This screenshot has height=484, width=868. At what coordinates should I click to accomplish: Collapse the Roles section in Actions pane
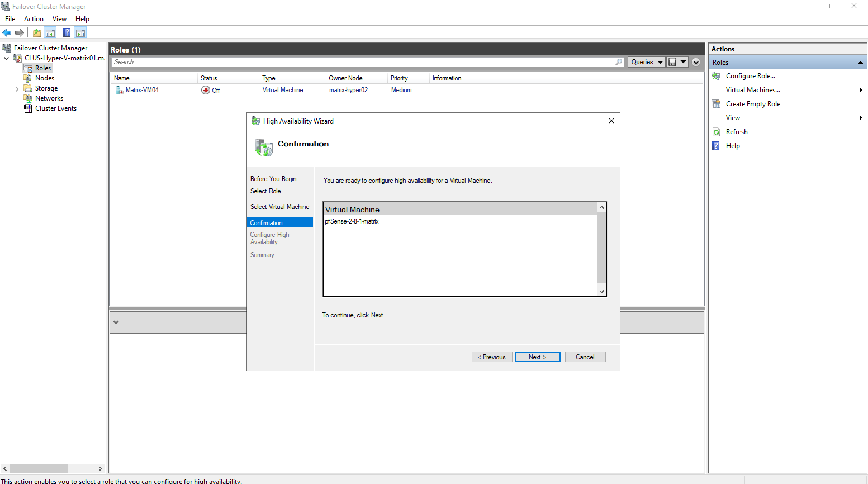point(860,63)
